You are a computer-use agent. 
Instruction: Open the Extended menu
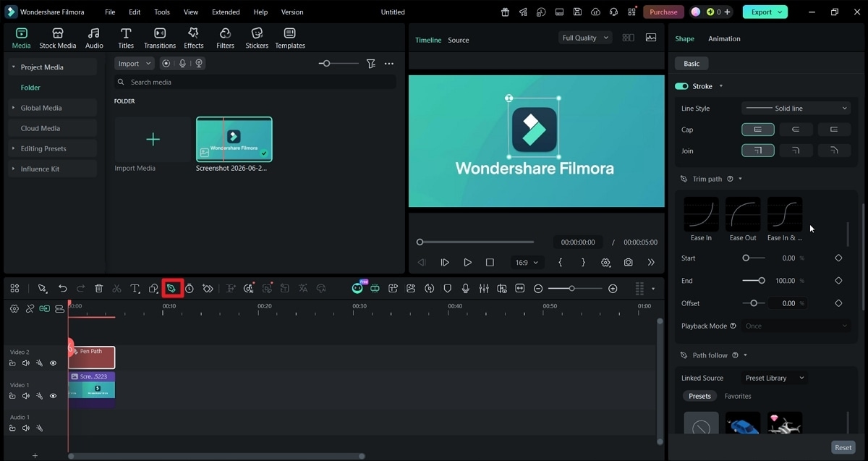point(226,12)
